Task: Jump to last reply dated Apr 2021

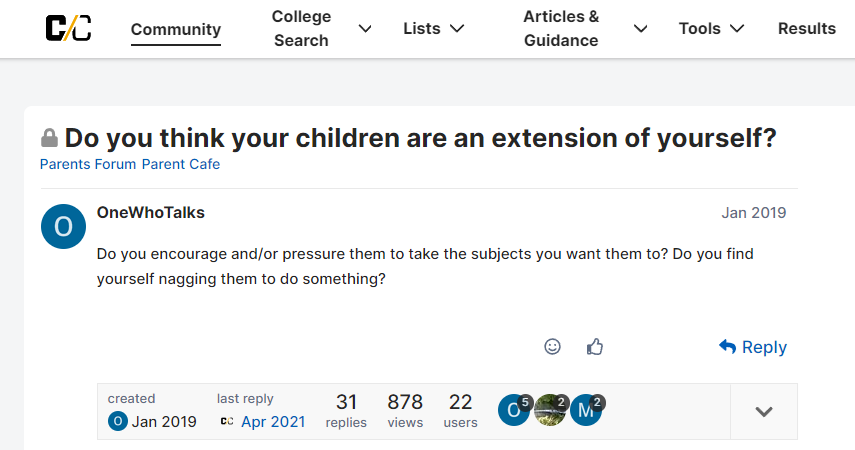Action: 272,421
